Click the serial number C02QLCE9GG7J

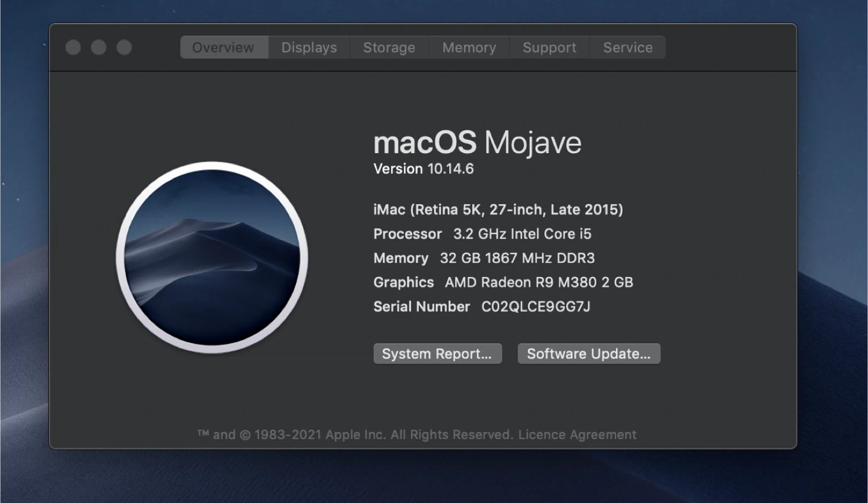click(x=535, y=307)
